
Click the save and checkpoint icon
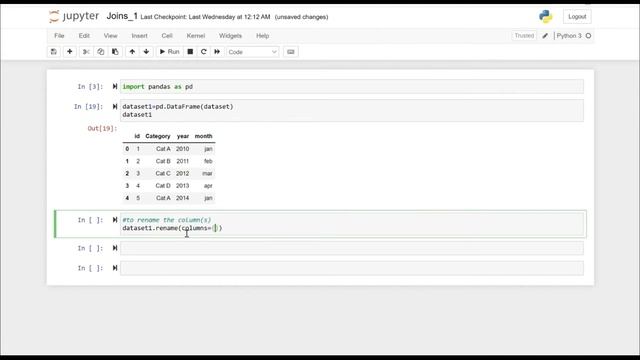pyautogui.click(x=54, y=52)
